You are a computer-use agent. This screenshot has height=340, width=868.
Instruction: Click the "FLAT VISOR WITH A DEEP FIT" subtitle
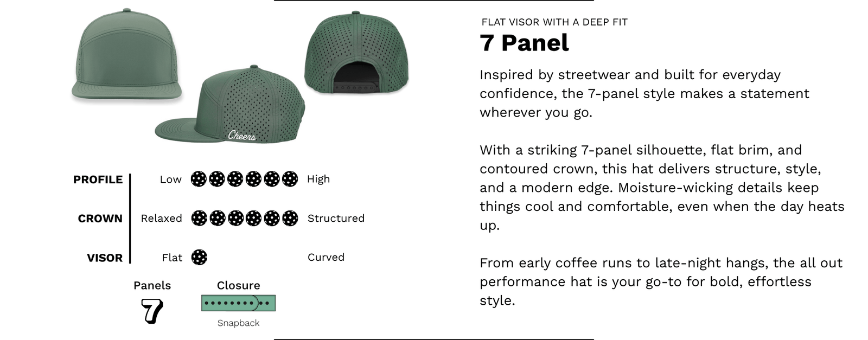click(554, 22)
